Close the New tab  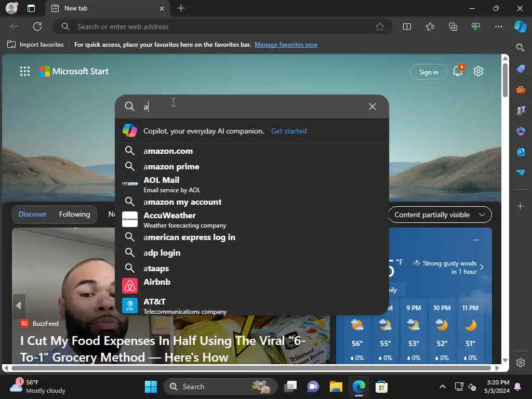pyautogui.click(x=162, y=8)
